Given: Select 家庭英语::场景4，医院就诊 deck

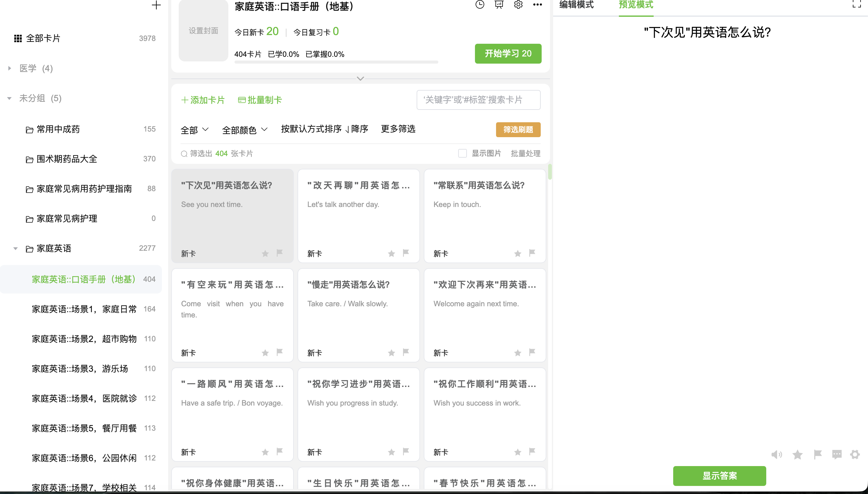Looking at the screenshot, I should [x=81, y=398].
